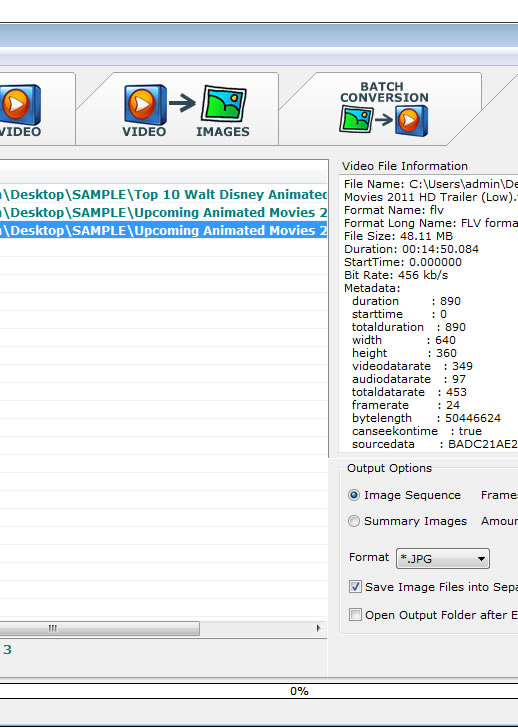The image size is (518, 728).
Task: Click the picture icon under Batch Conversion
Action: (x=356, y=119)
